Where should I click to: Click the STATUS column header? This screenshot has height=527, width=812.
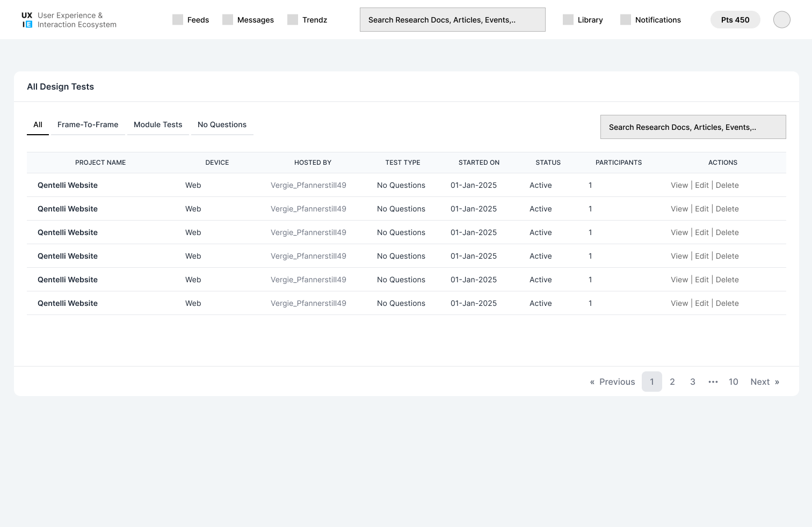[548, 163]
